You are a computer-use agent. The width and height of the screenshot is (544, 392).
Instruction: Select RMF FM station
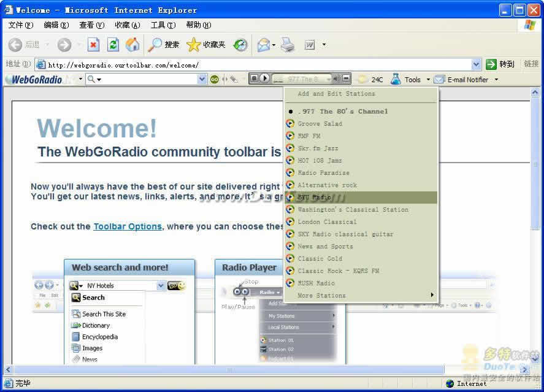click(361, 136)
